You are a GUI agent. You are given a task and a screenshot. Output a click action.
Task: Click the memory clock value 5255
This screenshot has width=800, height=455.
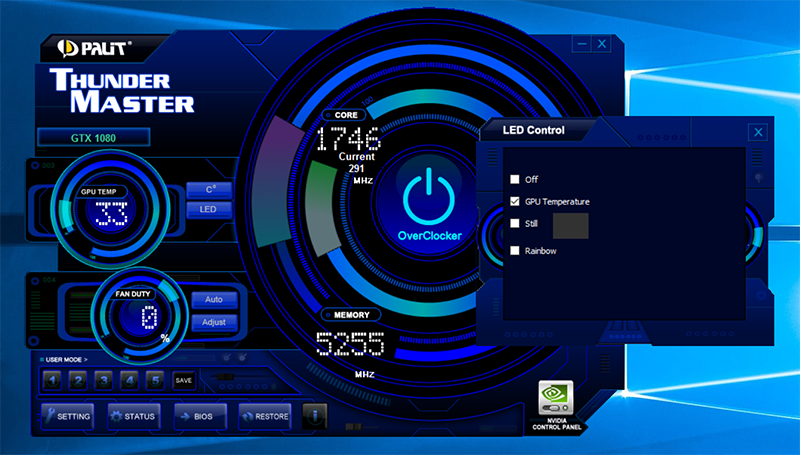[x=350, y=344]
